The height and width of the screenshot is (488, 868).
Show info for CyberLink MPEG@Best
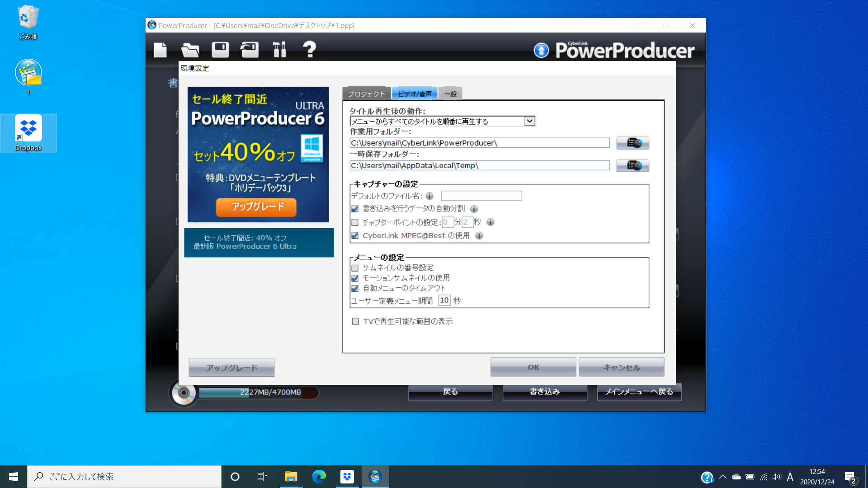tap(479, 235)
